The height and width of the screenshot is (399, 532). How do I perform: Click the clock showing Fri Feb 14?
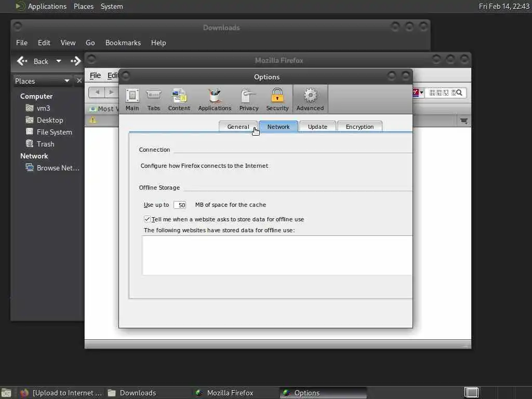pyautogui.click(x=504, y=6)
